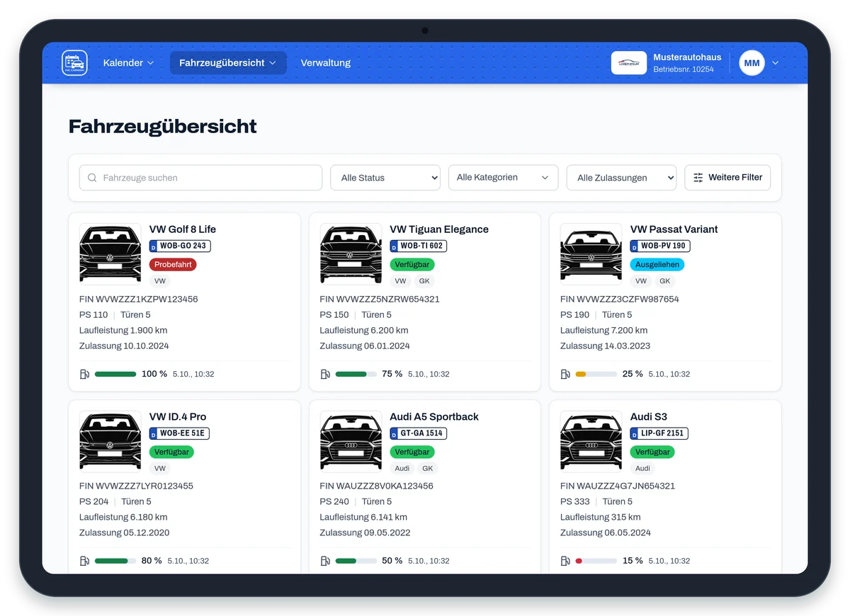The width and height of the screenshot is (850, 616).
Task: Click Verfügbar badge on Audi S3
Action: coord(653,452)
